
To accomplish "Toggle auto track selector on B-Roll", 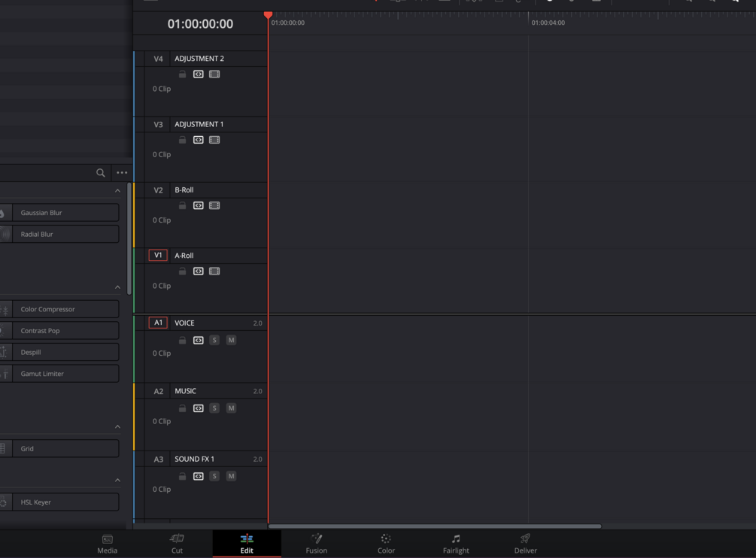I will click(198, 206).
